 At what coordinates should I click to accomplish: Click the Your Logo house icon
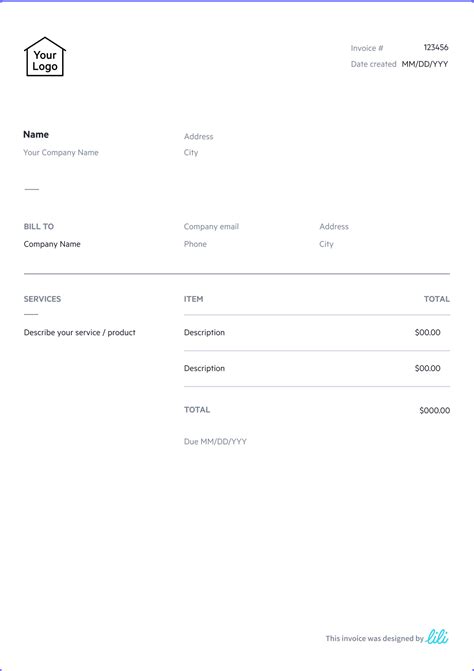tap(44, 57)
